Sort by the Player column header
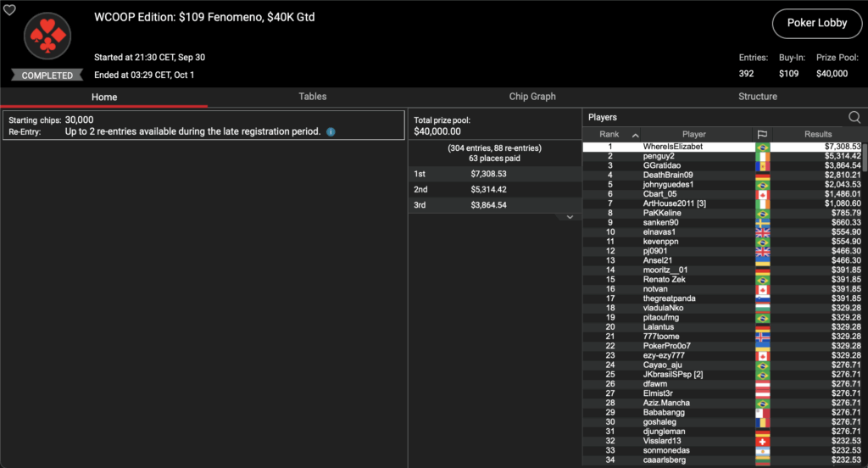868x468 pixels. (x=693, y=134)
